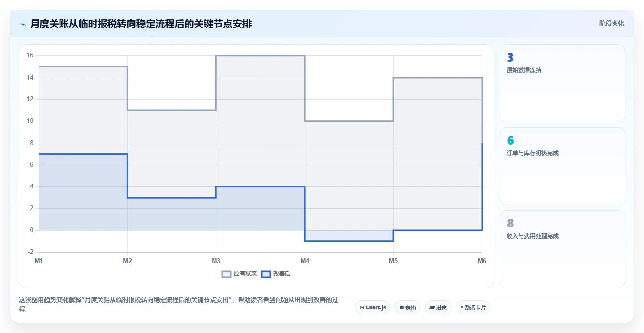Click the M1 axis label

tap(39, 261)
